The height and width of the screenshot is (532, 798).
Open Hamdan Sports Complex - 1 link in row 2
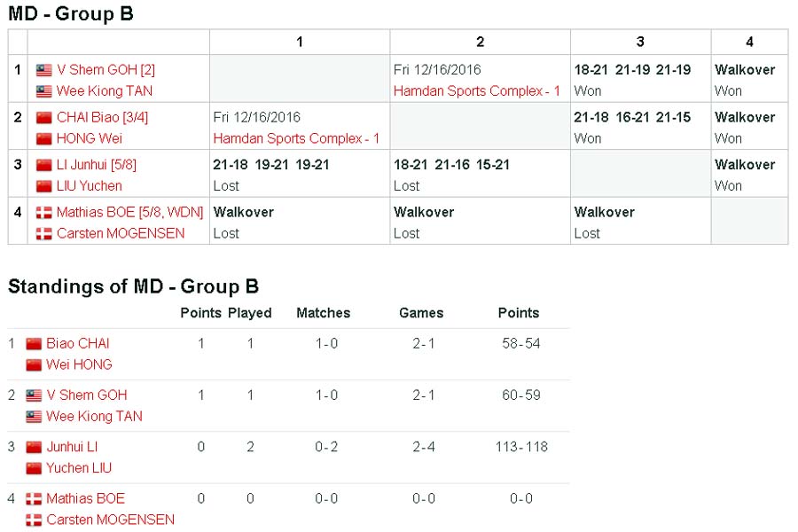[x=296, y=138]
